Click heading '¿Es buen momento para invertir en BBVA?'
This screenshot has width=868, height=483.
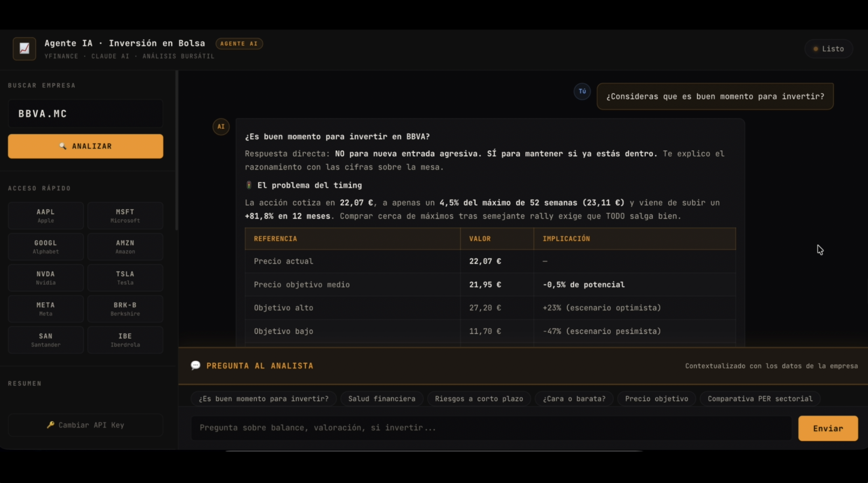tap(337, 136)
